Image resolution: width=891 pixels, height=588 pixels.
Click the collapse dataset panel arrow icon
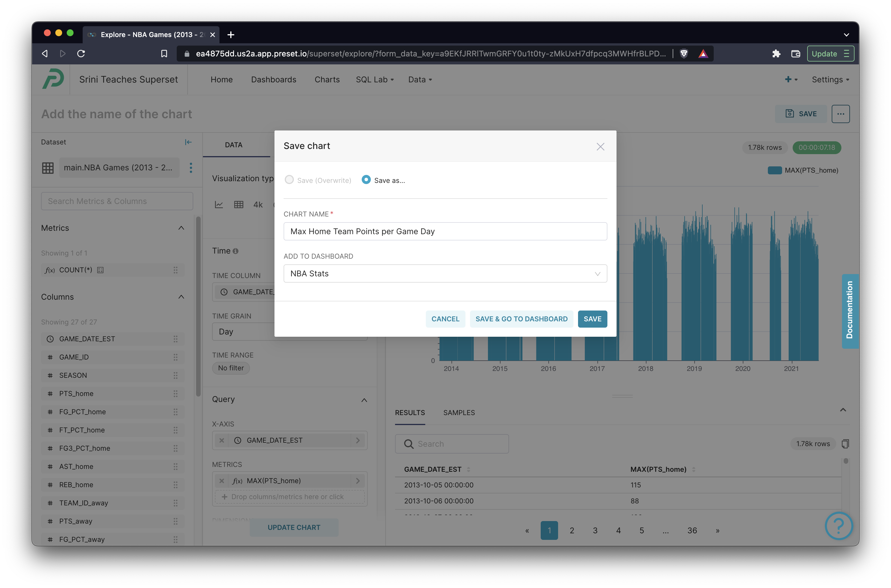click(x=188, y=142)
